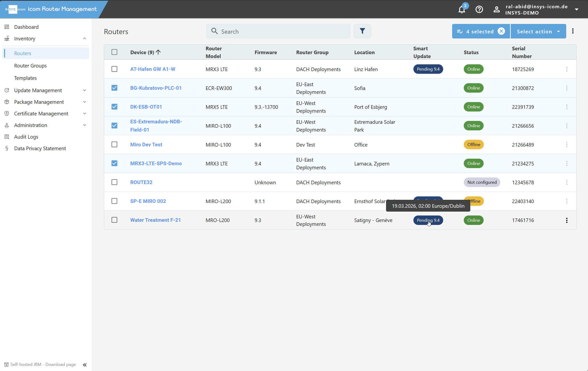Image resolution: width=588 pixels, height=371 pixels.
Task: Open the DK-ESB-OT01 router link
Action: [x=146, y=107]
